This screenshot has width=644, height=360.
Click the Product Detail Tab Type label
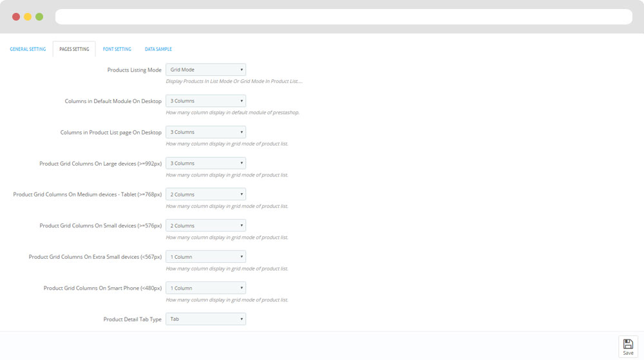coord(132,319)
